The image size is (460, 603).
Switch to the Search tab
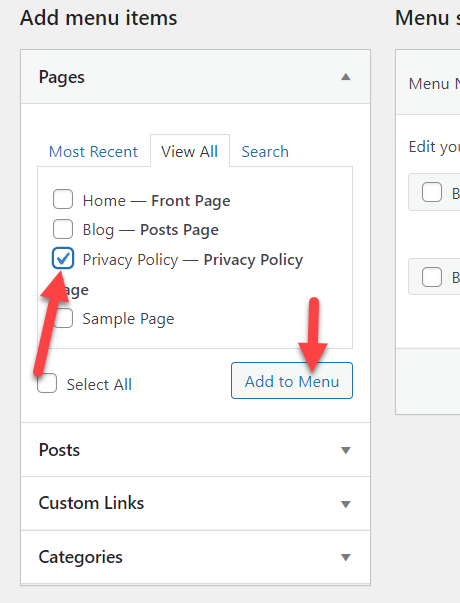pyautogui.click(x=265, y=152)
